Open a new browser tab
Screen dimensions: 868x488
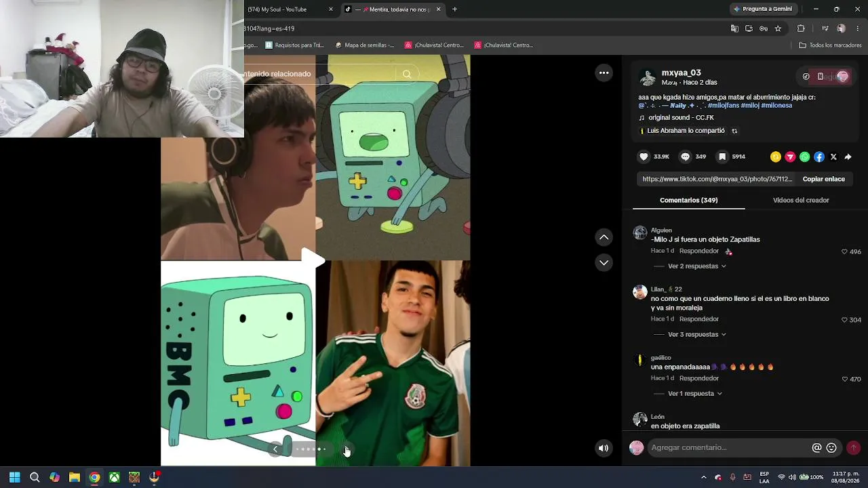[454, 9]
